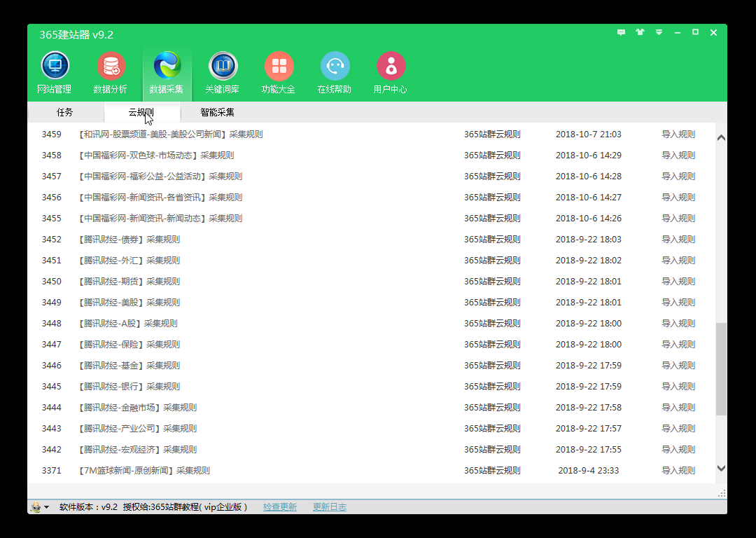Import rule for row 3447

click(678, 345)
